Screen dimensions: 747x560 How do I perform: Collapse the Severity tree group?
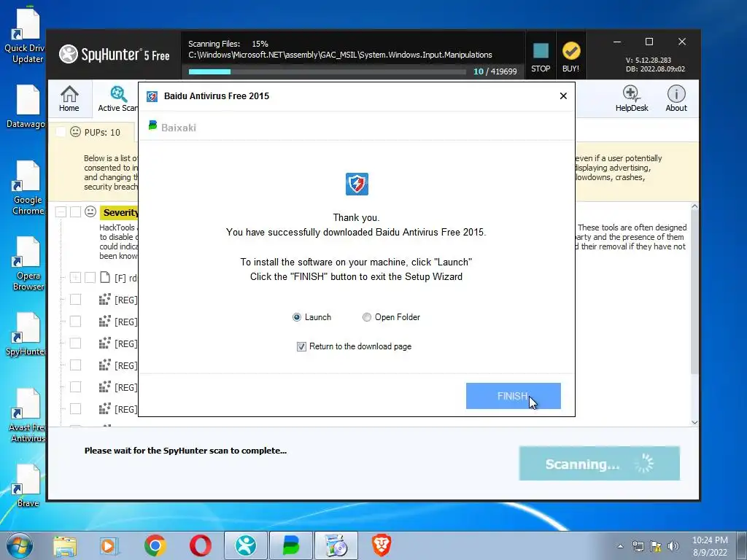pos(61,212)
